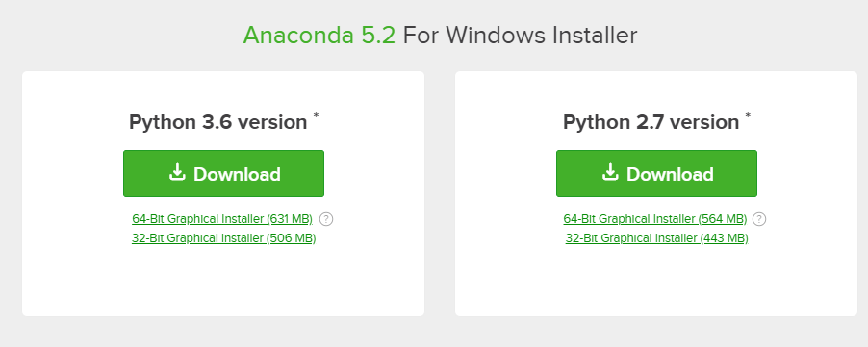
Task: Click the download arrow icon for Python 2.7
Action: click(x=610, y=172)
